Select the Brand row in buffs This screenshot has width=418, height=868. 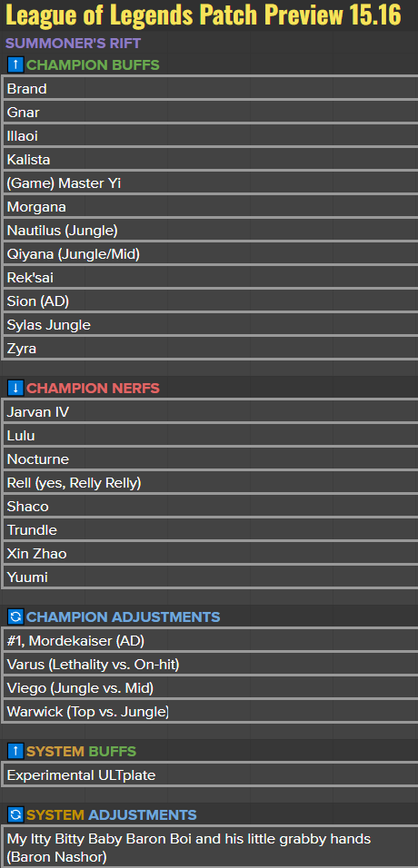pos(210,89)
